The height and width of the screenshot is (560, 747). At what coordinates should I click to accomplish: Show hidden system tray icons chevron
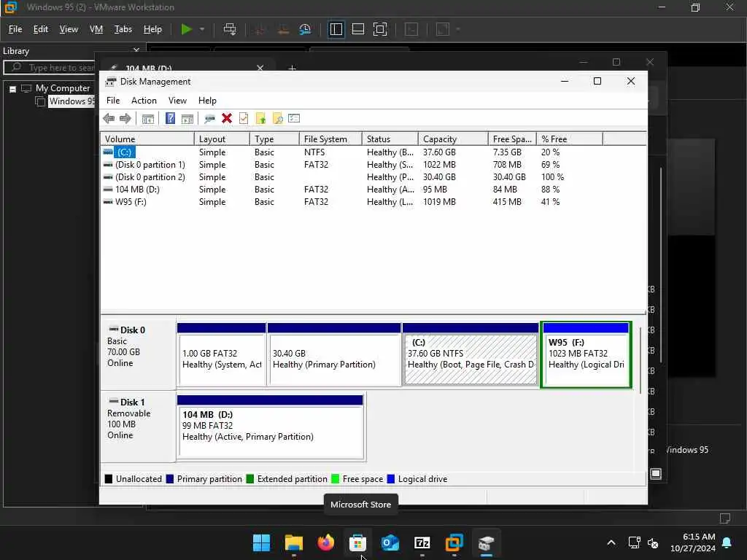(x=611, y=542)
